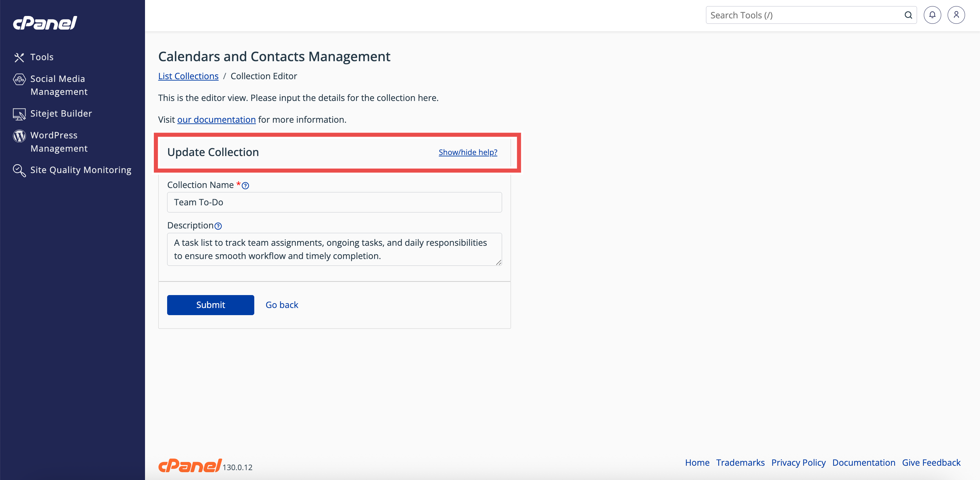Click Collection Name help question icon

pos(245,186)
